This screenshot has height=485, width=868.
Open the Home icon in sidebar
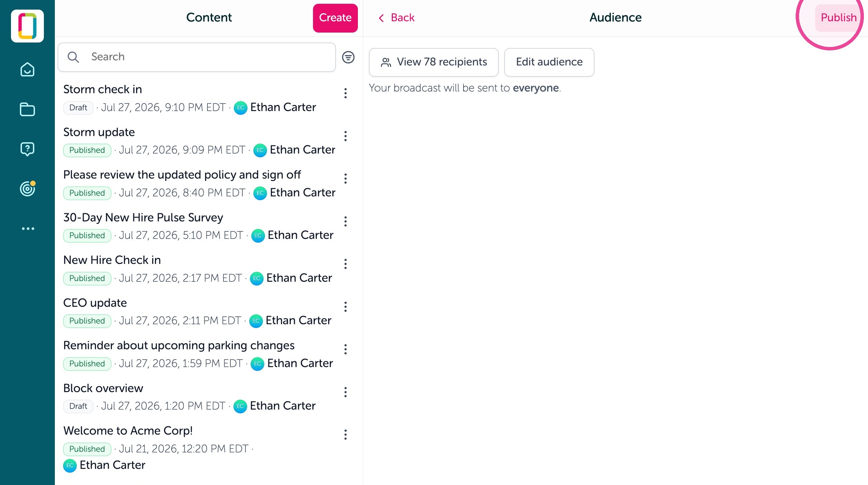[27, 70]
